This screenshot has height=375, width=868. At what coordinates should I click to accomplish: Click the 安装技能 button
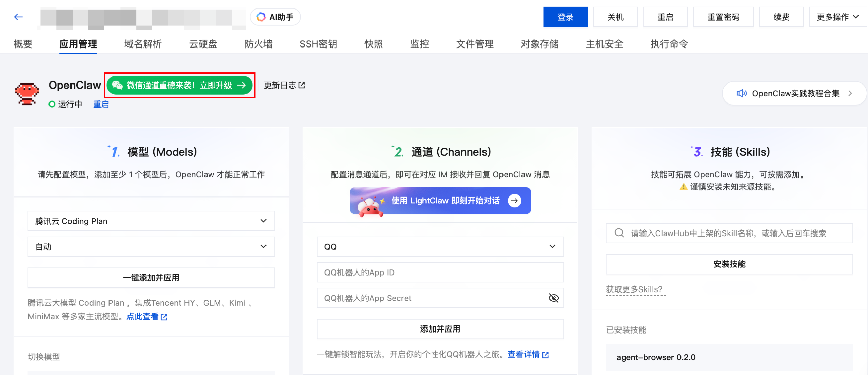(729, 264)
